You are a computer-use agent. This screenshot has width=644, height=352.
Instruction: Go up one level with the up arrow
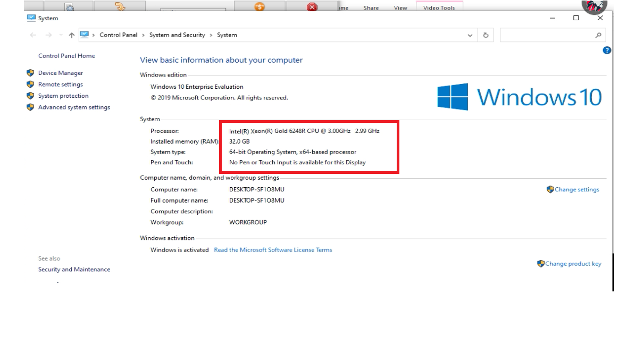click(x=71, y=35)
